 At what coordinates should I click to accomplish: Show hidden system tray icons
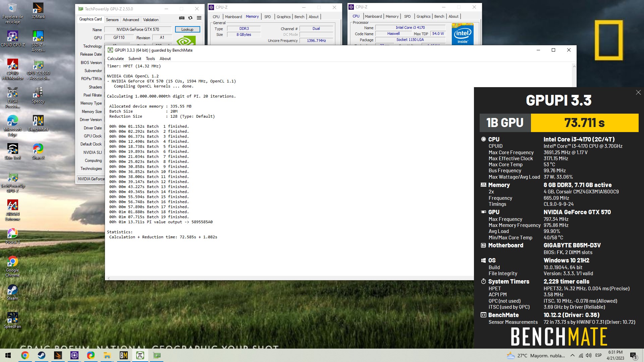click(x=572, y=356)
